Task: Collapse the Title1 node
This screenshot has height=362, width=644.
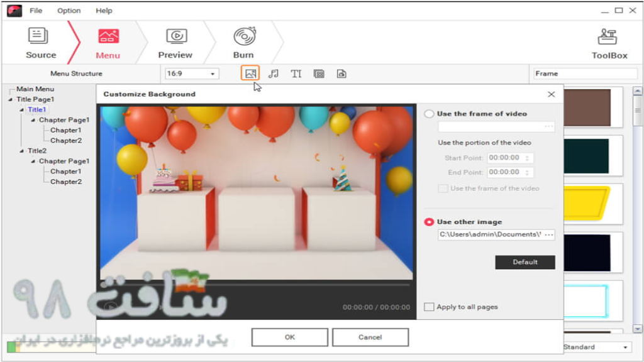Action: pos(21,109)
